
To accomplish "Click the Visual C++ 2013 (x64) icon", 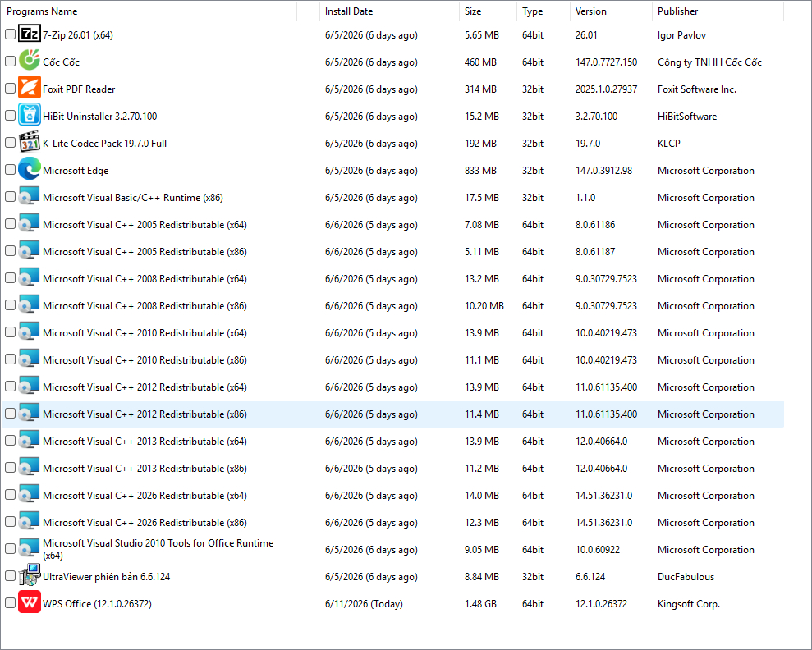I will tap(30, 441).
